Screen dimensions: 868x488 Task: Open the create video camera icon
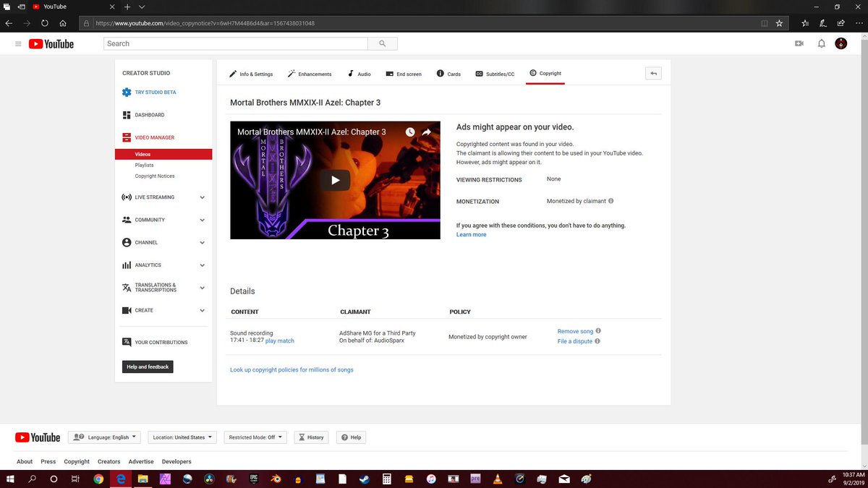pos(799,43)
